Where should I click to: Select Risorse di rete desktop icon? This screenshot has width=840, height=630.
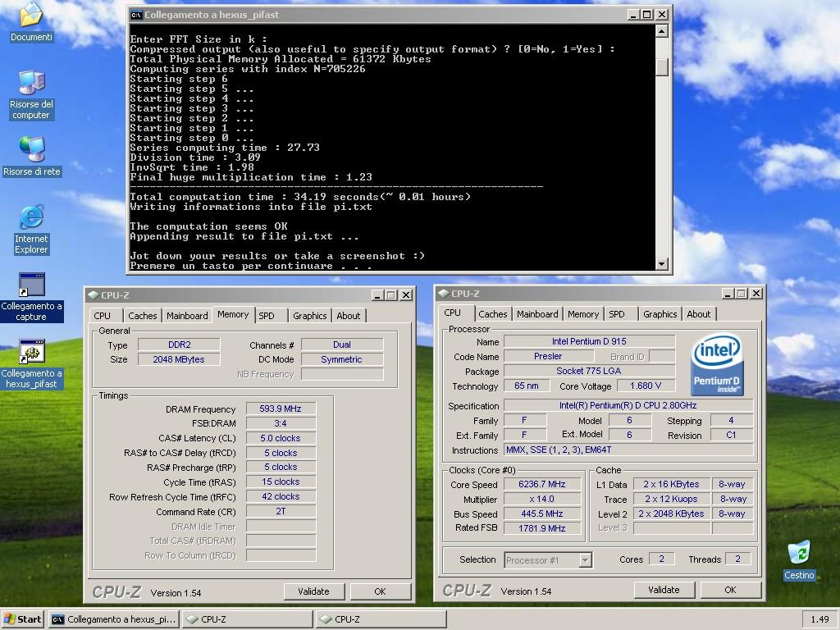click(x=31, y=150)
